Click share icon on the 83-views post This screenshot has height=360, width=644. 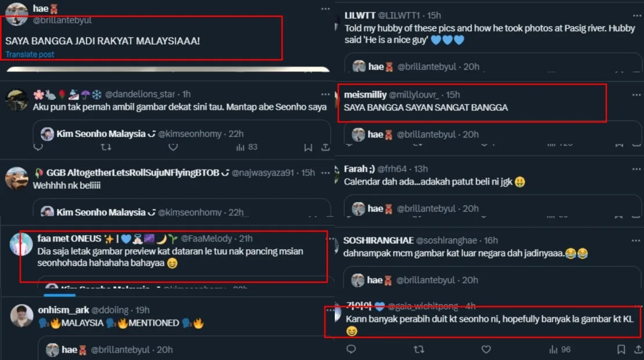pyautogui.click(x=325, y=147)
